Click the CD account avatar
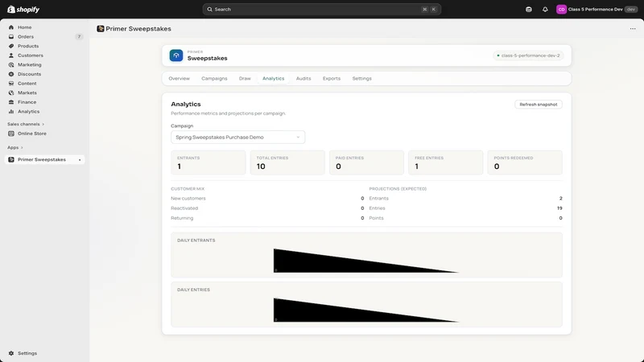Image resolution: width=644 pixels, height=362 pixels. pyautogui.click(x=561, y=9)
